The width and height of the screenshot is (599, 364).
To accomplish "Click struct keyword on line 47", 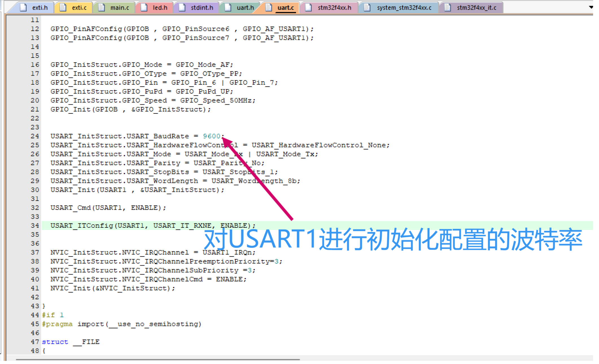I will click(x=55, y=342).
